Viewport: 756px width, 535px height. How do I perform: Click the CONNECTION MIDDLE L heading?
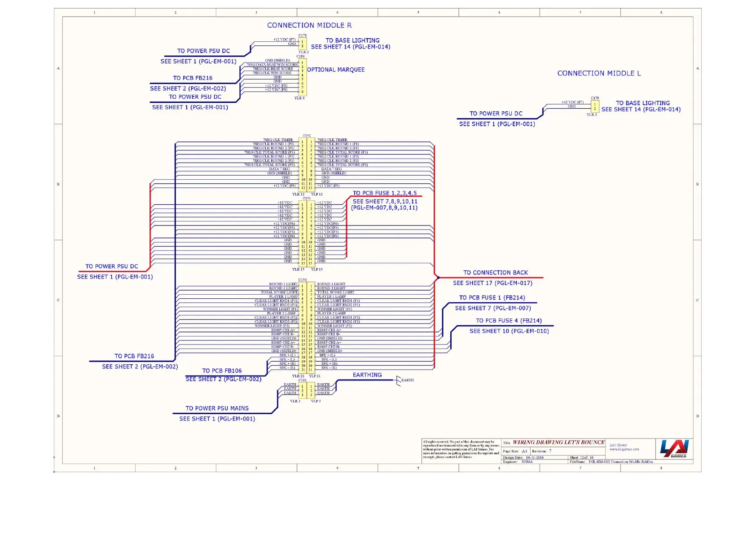click(x=599, y=73)
